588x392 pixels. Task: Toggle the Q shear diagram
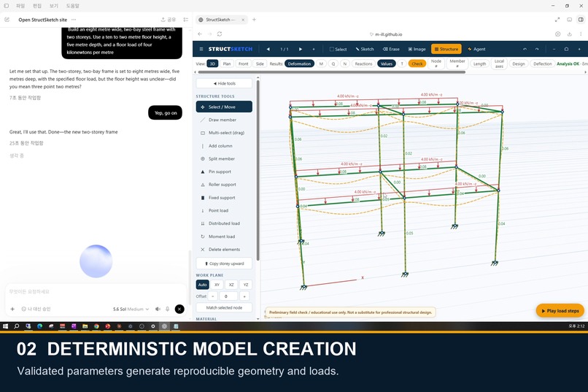click(333, 64)
